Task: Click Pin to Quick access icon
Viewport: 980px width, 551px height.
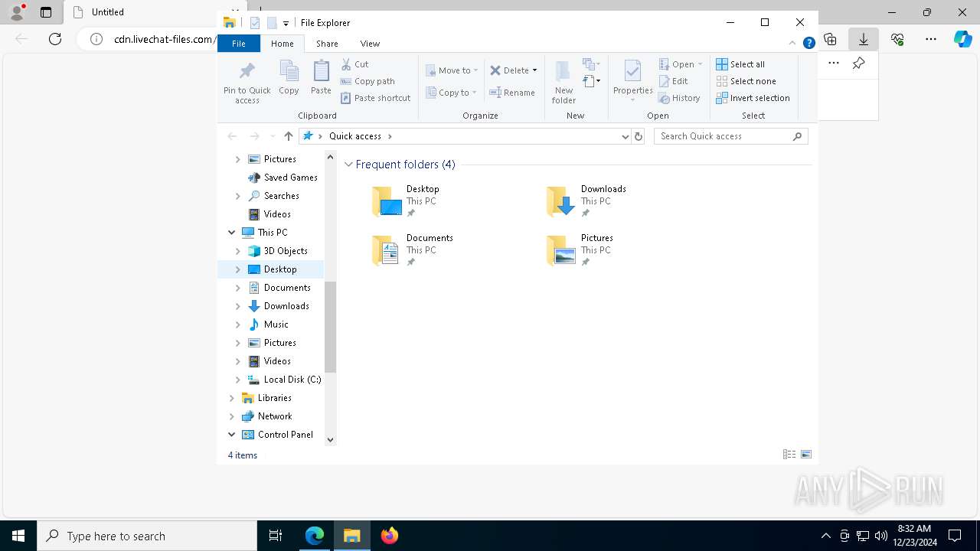Action: point(247,71)
